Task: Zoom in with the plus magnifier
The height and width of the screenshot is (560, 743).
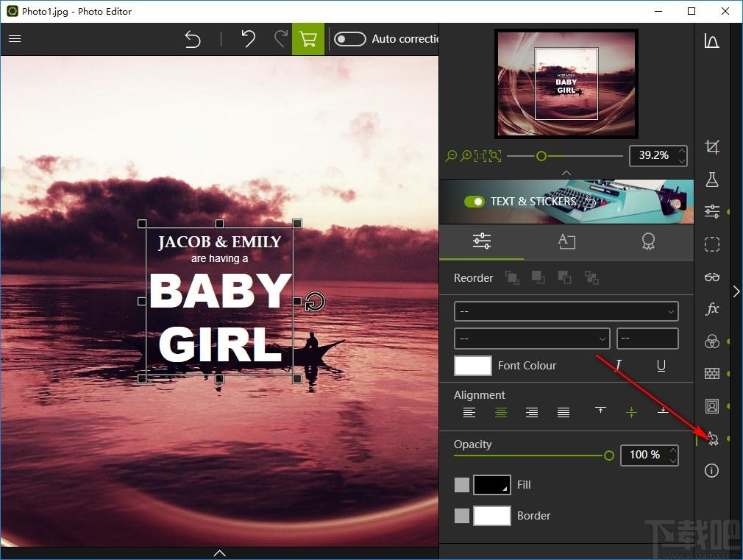Action: pos(466,155)
